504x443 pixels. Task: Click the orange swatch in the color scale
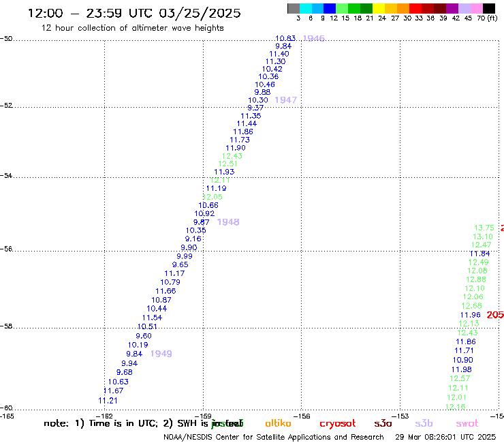[x=403, y=8]
